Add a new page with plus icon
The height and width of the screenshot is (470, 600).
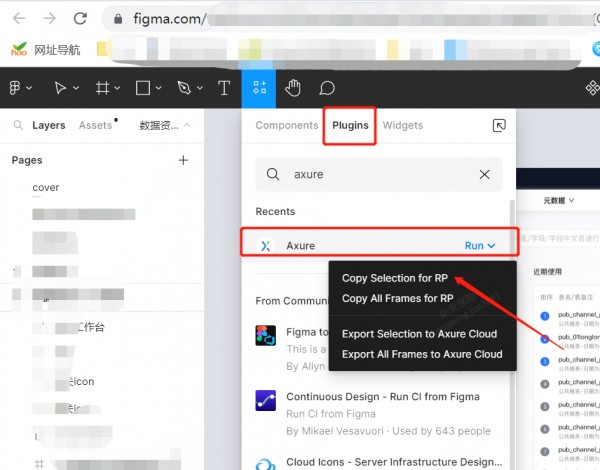click(x=183, y=160)
